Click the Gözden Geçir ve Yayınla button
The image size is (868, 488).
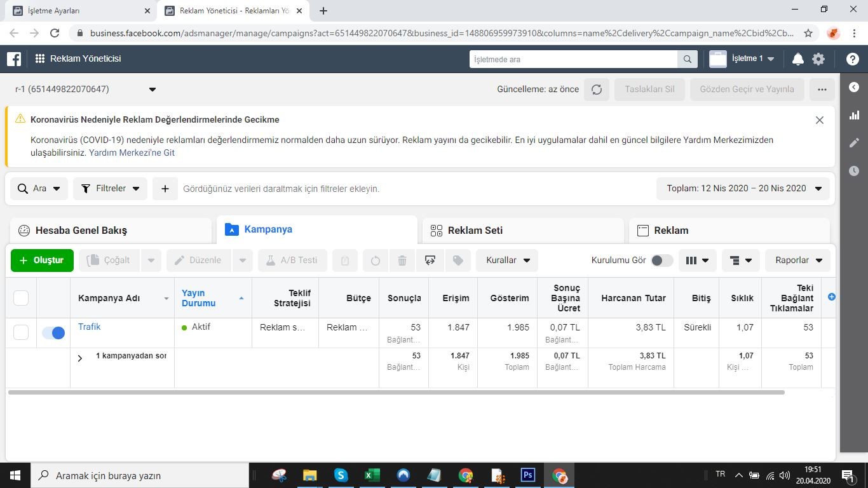(x=747, y=90)
